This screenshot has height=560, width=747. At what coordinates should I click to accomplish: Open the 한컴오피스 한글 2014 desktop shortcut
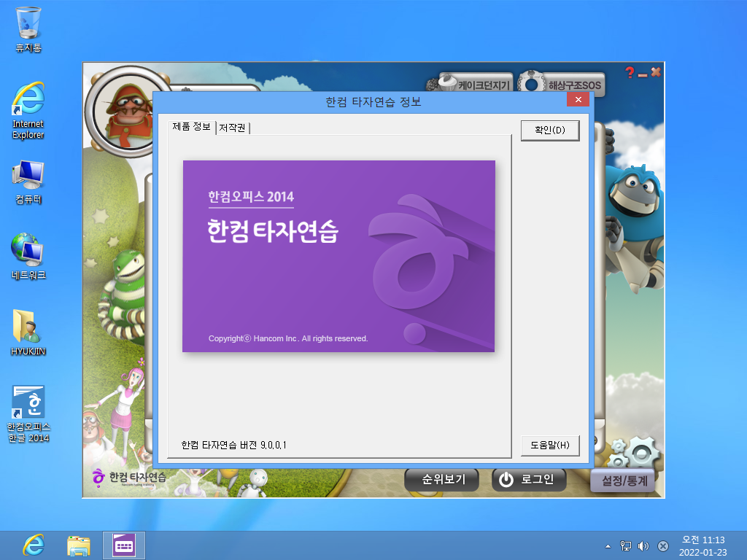(28, 414)
